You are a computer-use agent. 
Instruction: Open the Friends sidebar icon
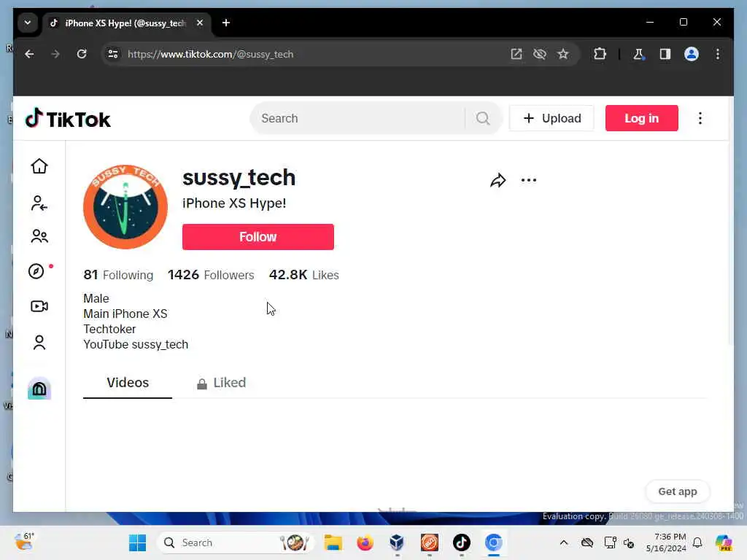pos(39,236)
